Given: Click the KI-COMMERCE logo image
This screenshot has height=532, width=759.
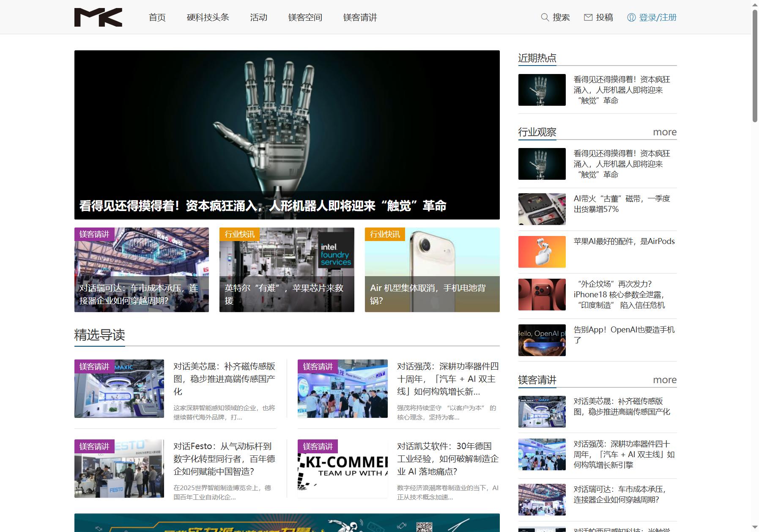Looking at the screenshot, I should coord(343,469).
